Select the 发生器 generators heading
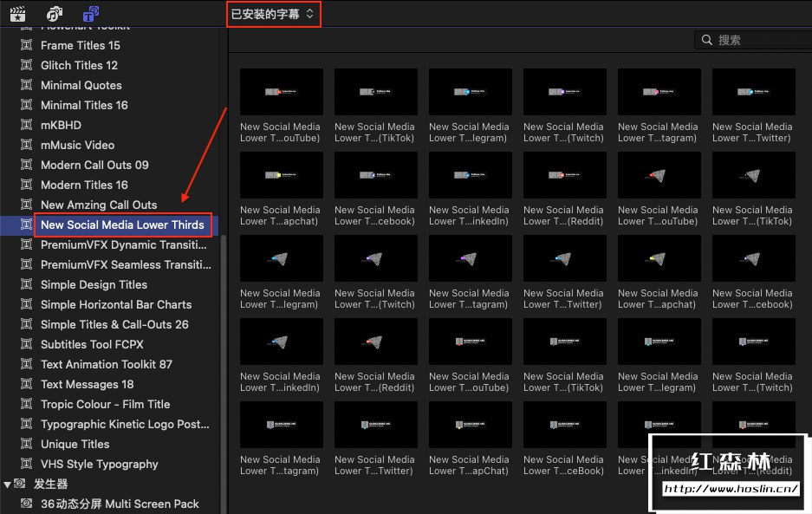The height and width of the screenshot is (514, 812). pos(51,484)
